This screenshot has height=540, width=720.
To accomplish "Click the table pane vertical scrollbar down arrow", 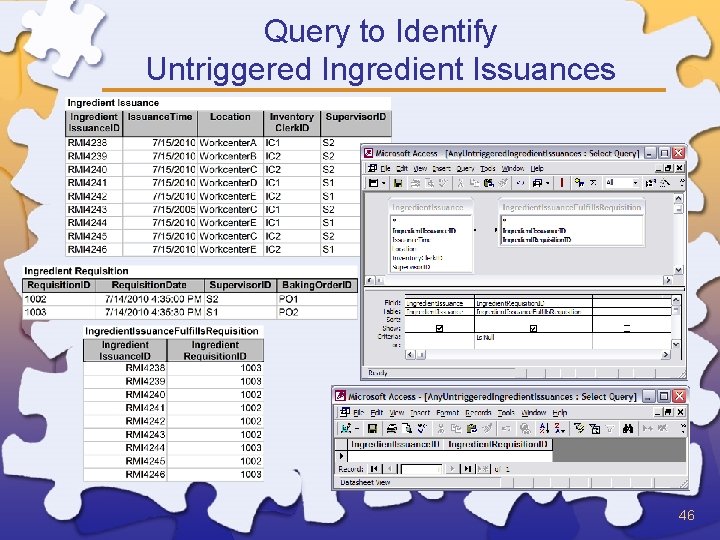I will tap(678, 270).
